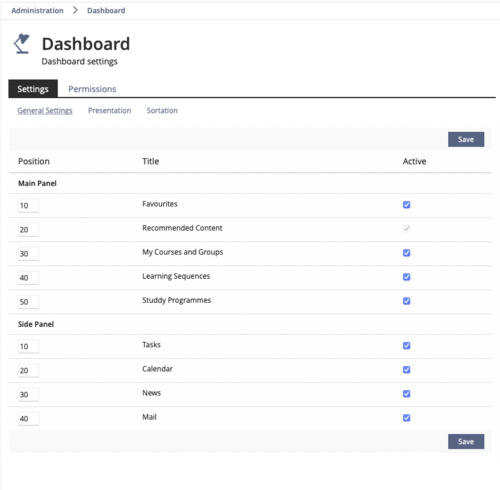This screenshot has width=500, height=490.
Task: Click the Dashboard lamp icon
Action: tap(22, 44)
